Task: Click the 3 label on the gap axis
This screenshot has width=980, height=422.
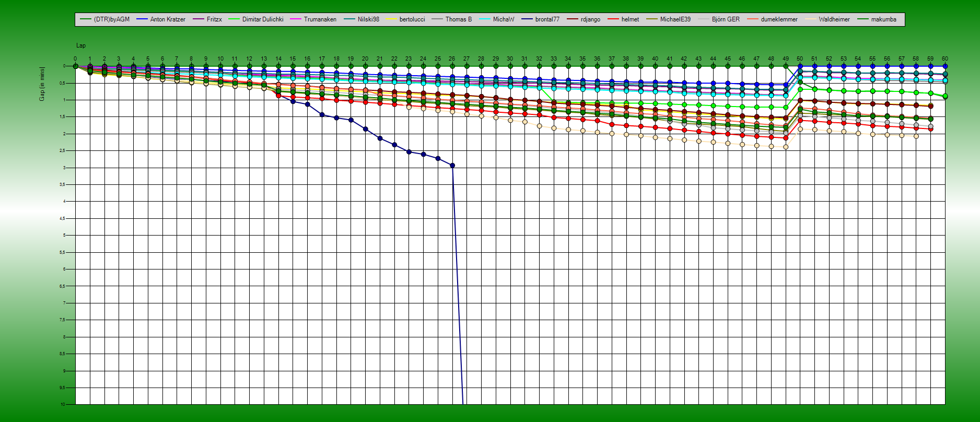Action: coord(64,168)
